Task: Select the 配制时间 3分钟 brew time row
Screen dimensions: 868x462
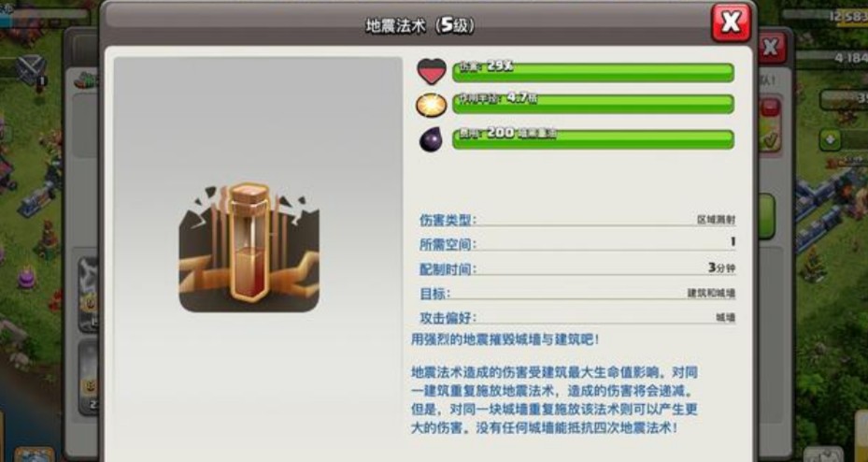Action: (577, 268)
